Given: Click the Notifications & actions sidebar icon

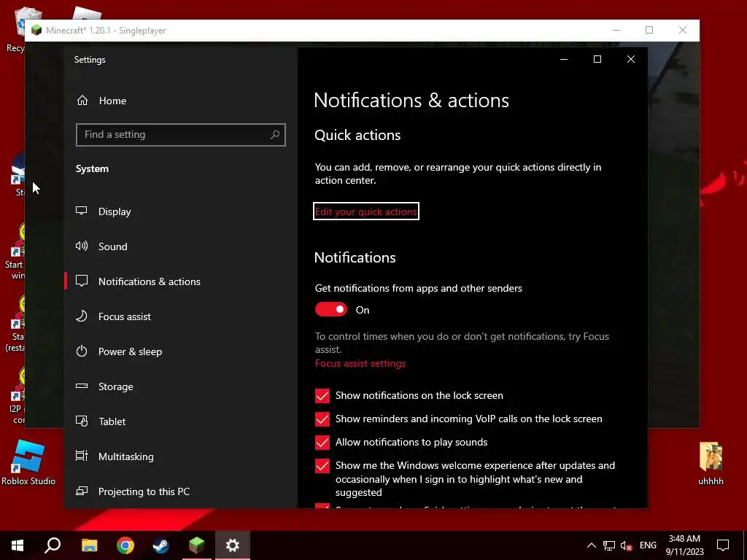Looking at the screenshot, I should pos(82,281).
